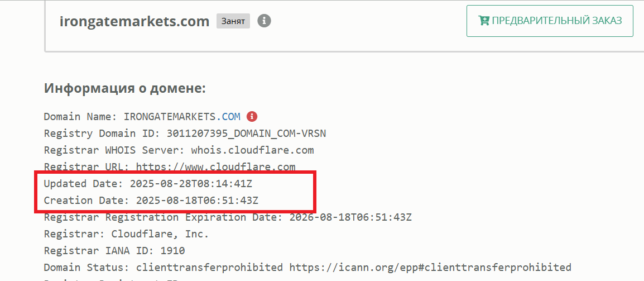Open the https://www.cloudflare.com registrar URL
Screen dimensions: 644x281
215,167
